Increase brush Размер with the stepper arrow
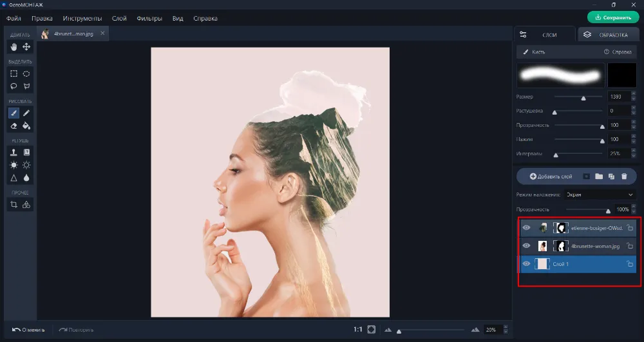This screenshot has width=644, height=342. 633,94
